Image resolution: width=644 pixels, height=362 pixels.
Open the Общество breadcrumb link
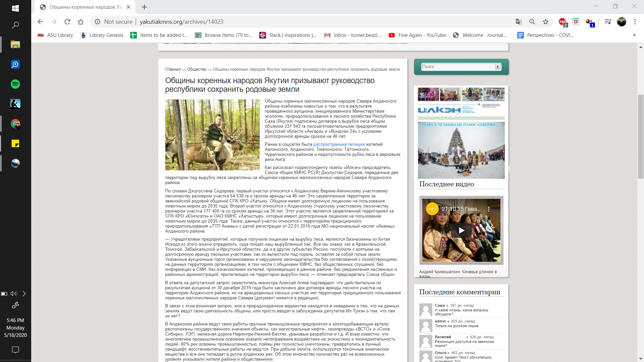197,69
